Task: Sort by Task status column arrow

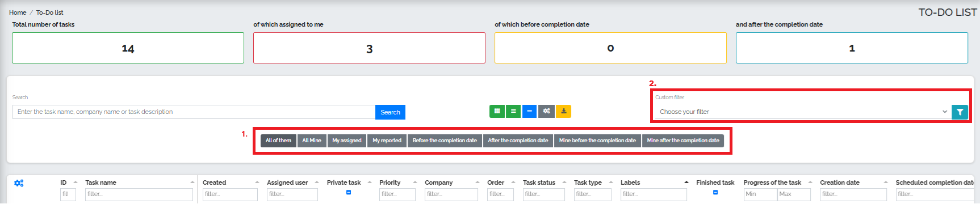Action: (x=564, y=182)
